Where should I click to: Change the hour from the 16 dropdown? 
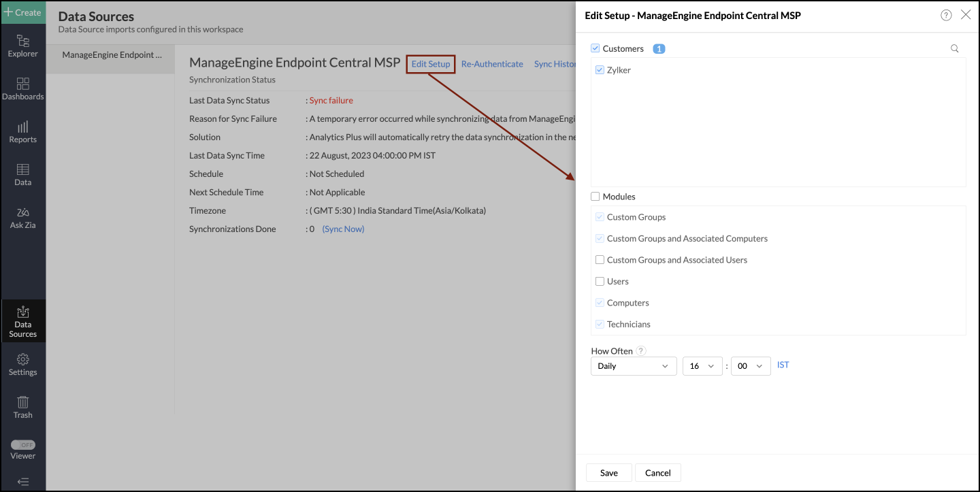click(702, 365)
